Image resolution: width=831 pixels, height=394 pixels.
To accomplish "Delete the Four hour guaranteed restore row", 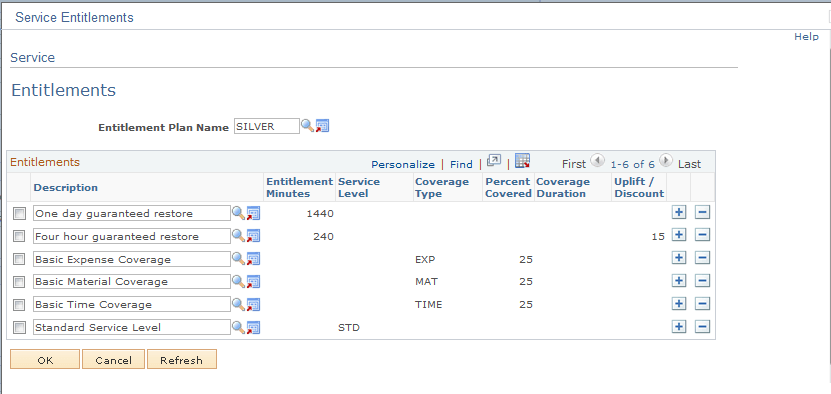I will [702, 235].
